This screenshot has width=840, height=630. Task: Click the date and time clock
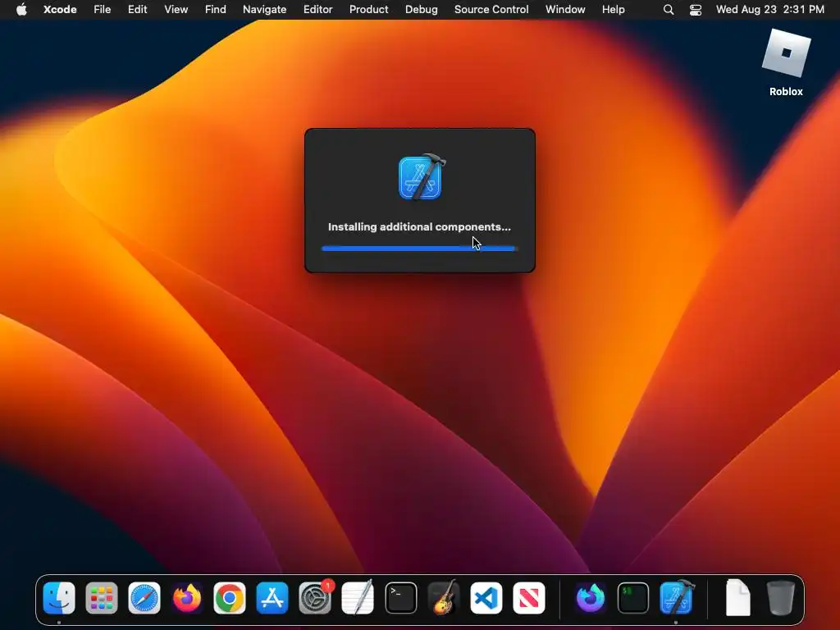(x=769, y=9)
